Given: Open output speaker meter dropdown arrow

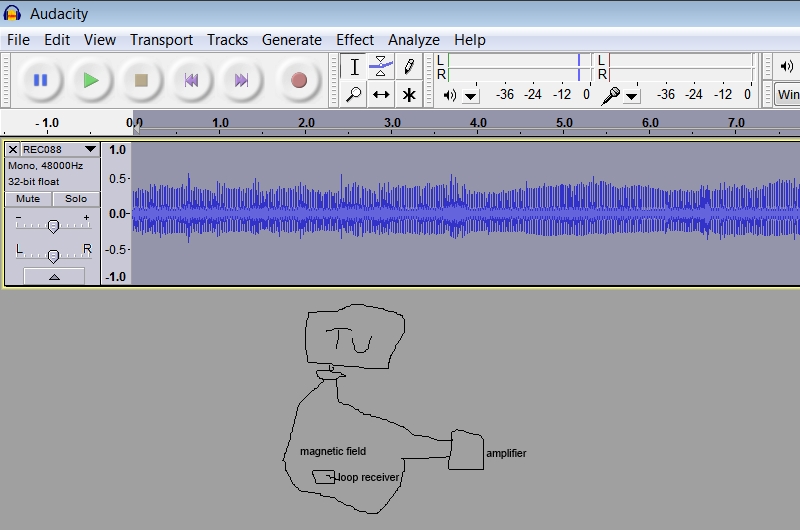Looking at the screenshot, I should 471,96.
